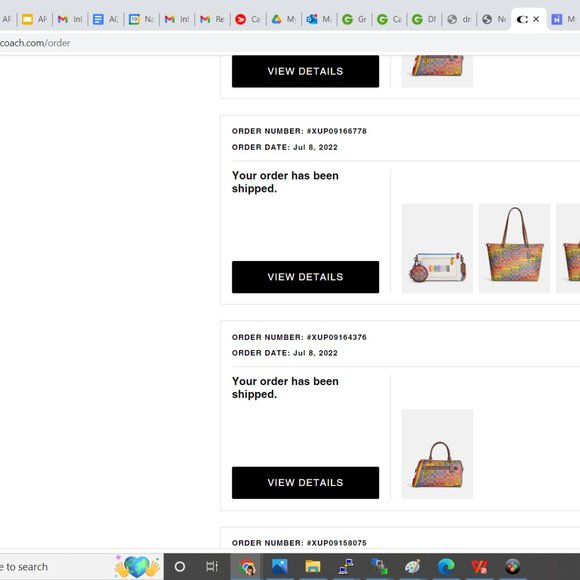Launch Microsoft Edge from the taskbar
Viewport: 580px width, 580px height.
tap(446, 566)
